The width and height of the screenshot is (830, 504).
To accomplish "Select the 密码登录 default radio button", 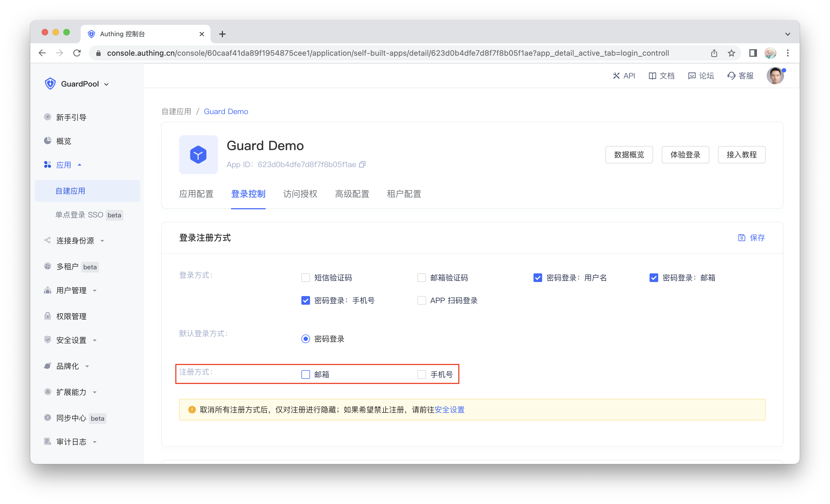I will [305, 339].
